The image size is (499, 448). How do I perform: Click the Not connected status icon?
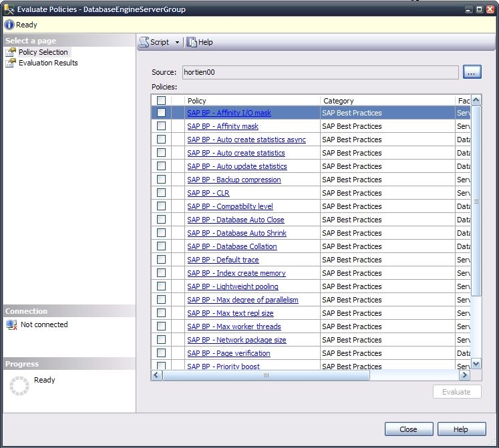(11, 324)
